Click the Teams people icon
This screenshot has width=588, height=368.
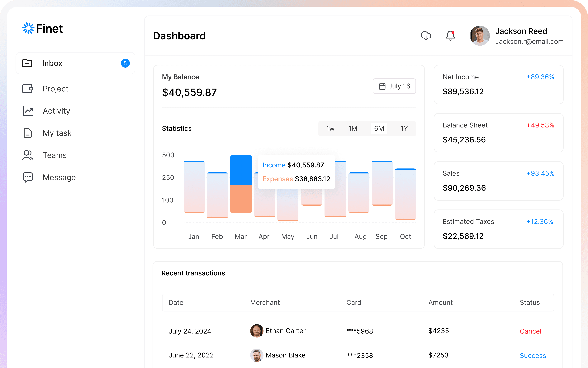click(28, 155)
